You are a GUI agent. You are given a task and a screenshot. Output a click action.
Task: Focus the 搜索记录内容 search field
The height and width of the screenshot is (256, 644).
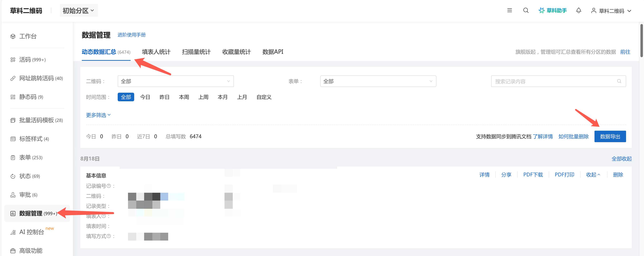pos(558,81)
